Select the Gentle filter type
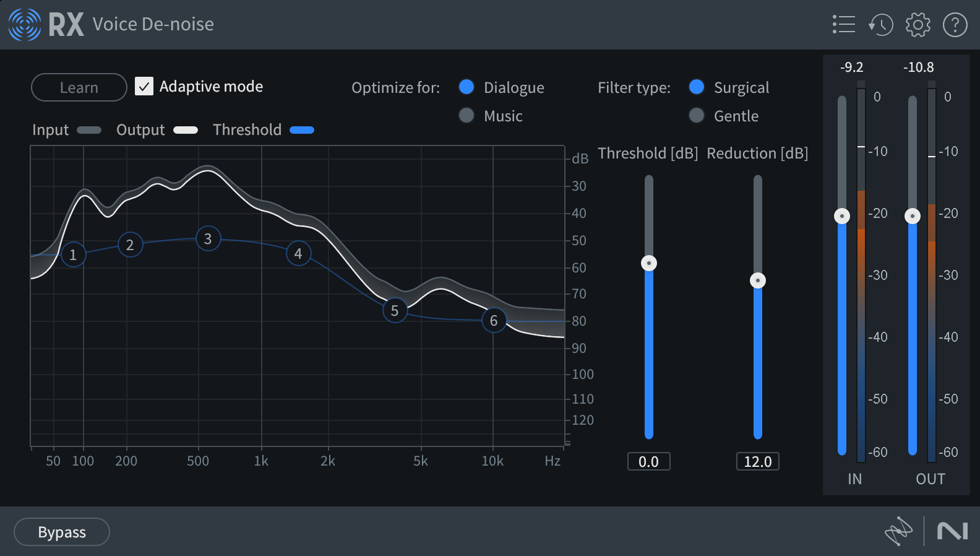The height and width of the screenshot is (556, 980). 697,116
